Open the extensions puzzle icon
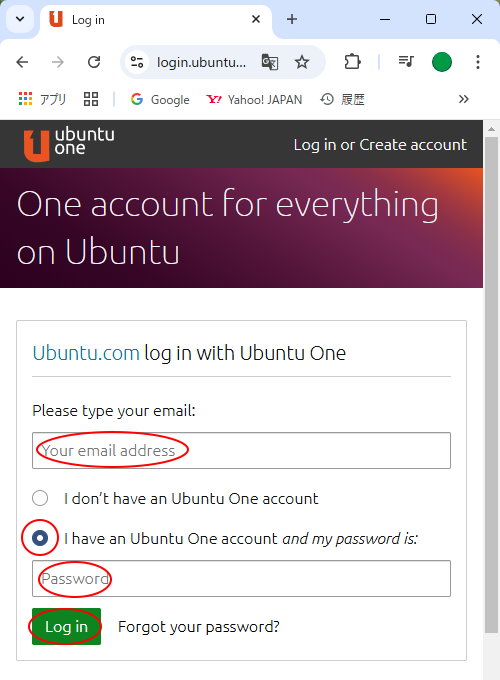 (352, 62)
